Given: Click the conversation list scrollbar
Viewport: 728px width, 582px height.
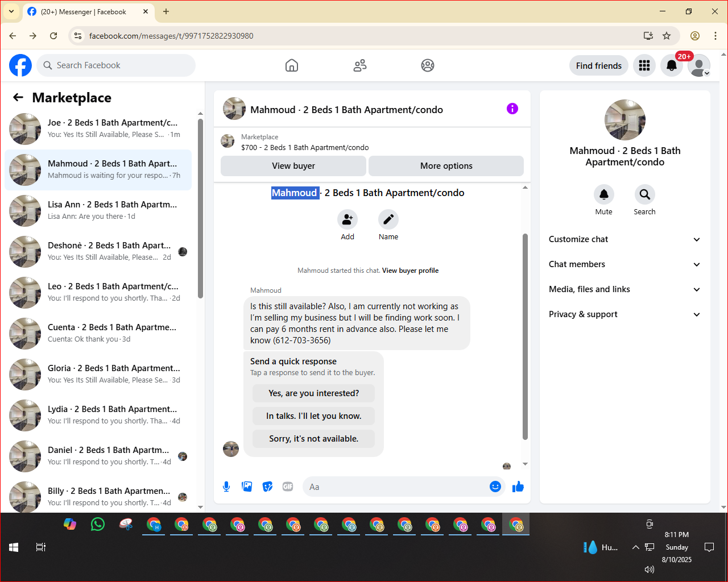Looking at the screenshot, I should 200,209.
